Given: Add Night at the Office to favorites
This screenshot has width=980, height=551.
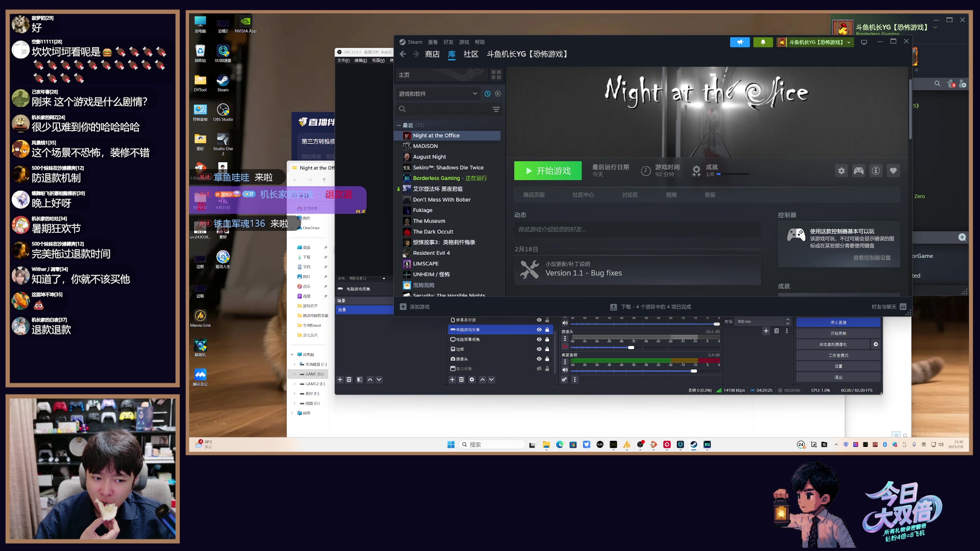Looking at the screenshot, I should coord(893,171).
